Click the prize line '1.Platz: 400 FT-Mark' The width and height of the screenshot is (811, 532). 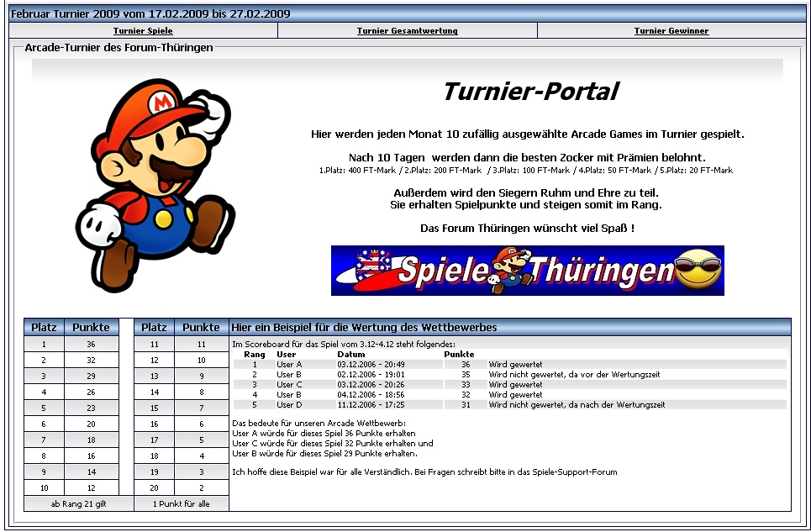(357, 170)
